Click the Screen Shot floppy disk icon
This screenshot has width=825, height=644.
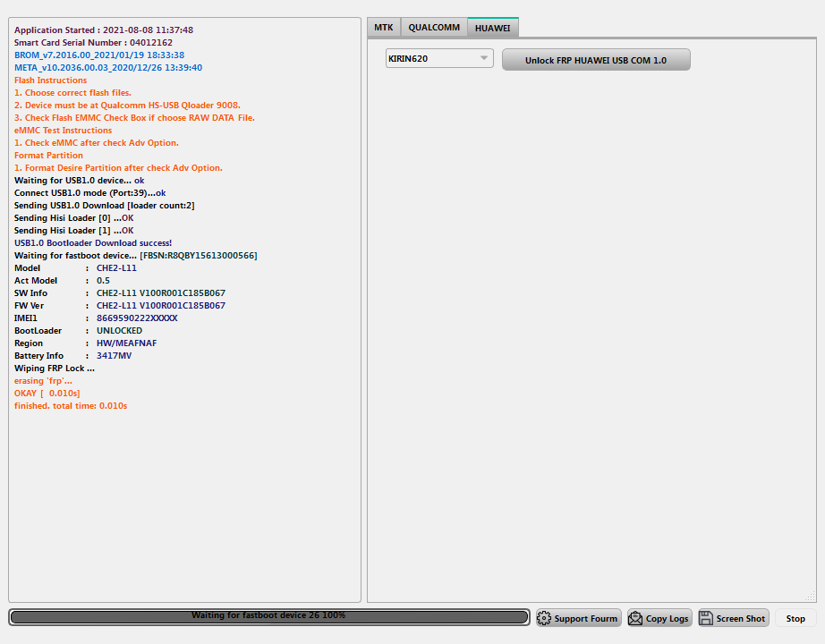[x=706, y=618]
